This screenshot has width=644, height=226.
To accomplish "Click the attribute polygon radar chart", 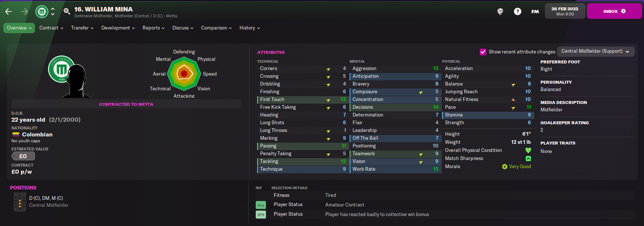I will pos(184,74).
